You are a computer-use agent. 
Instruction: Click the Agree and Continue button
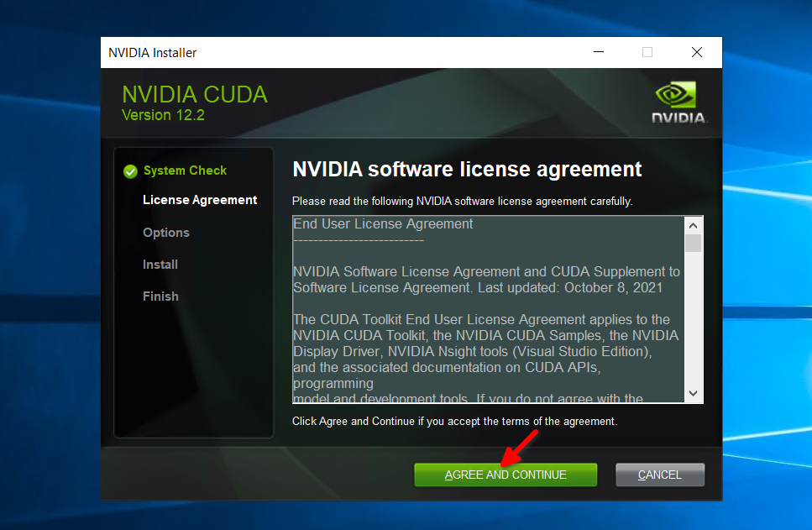[506, 475]
